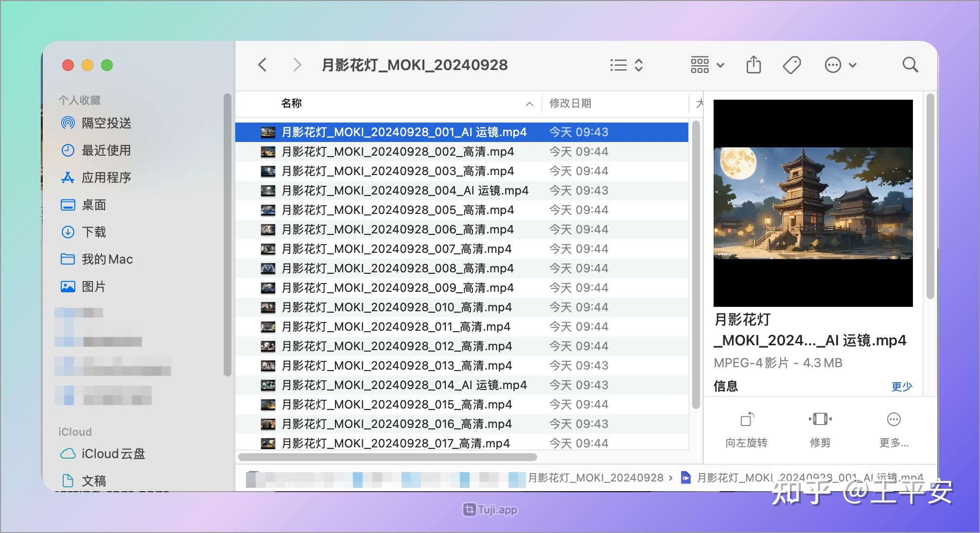Open the more actions dropdown in the toolbar
Image resolution: width=980 pixels, height=533 pixels.
[840, 65]
